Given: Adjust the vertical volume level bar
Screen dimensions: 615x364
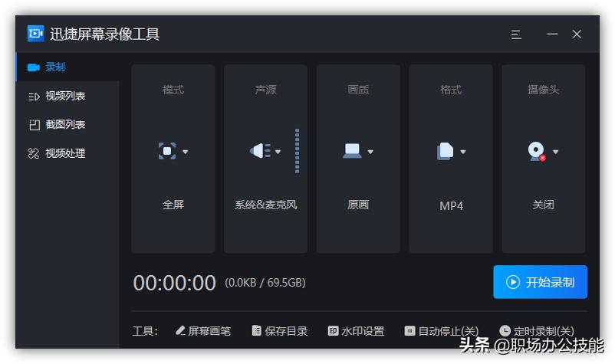Looking at the screenshot, I should [298, 151].
